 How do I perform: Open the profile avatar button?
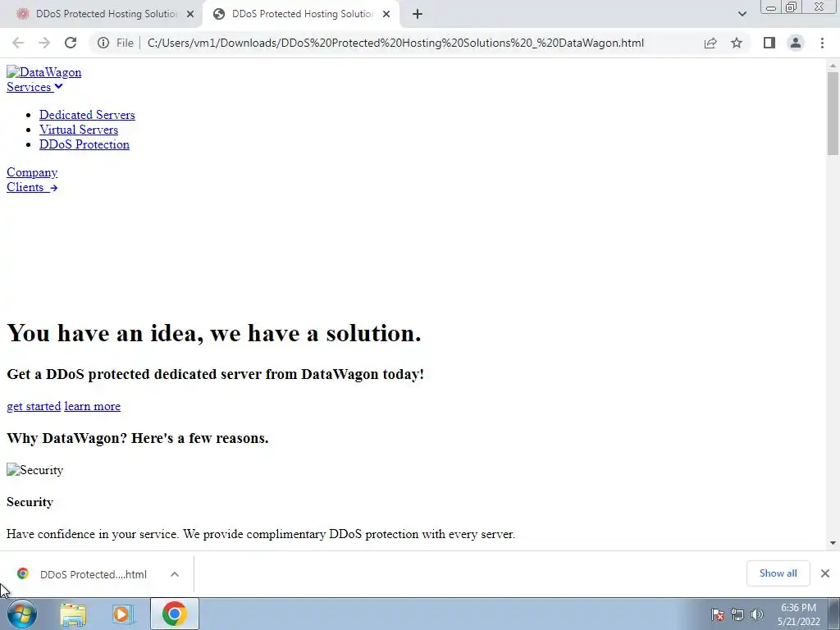pos(796,43)
